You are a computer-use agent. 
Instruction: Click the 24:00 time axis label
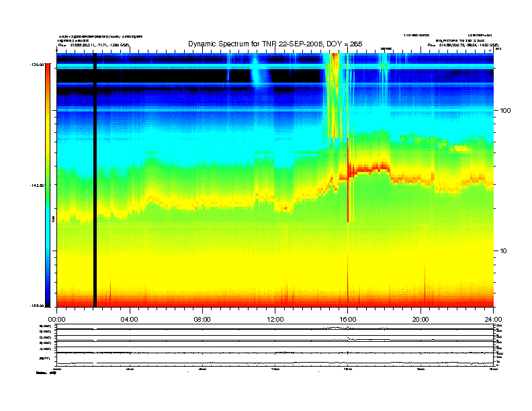(493, 320)
